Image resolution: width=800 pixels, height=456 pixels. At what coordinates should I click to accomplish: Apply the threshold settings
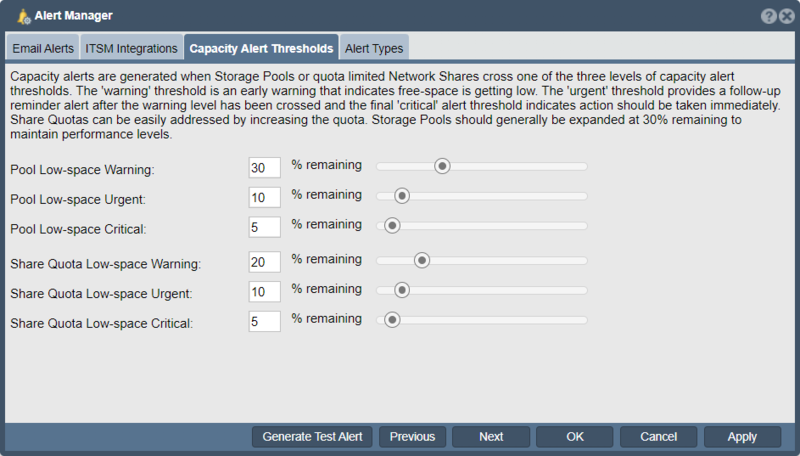pos(742,437)
